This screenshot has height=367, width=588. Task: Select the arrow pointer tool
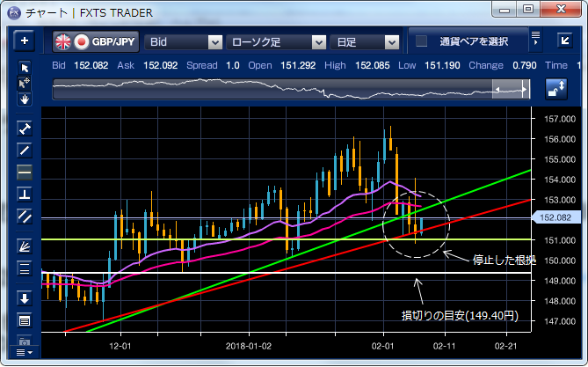point(25,68)
